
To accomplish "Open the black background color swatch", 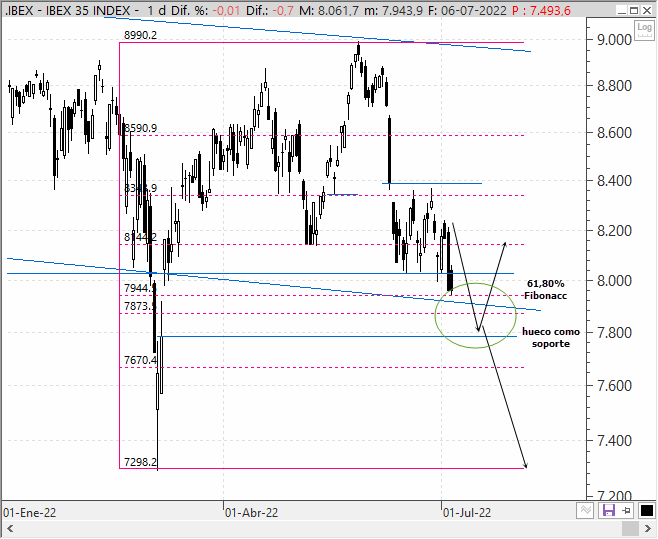I will point(646,510).
